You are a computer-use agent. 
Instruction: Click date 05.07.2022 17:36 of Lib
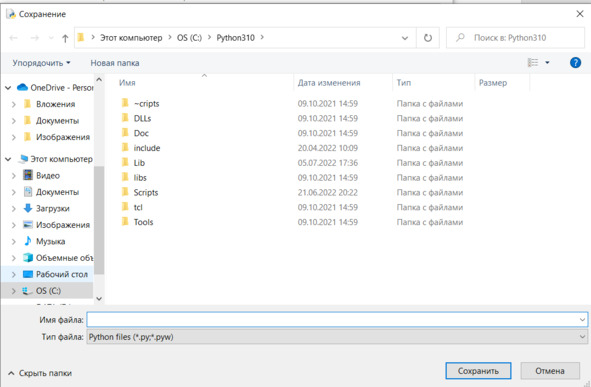pyautogui.click(x=328, y=163)
